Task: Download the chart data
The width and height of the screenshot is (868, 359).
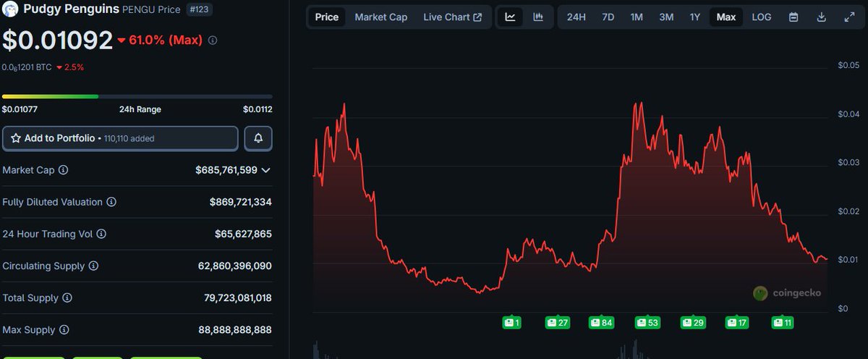Action: [x=821, y=17]
